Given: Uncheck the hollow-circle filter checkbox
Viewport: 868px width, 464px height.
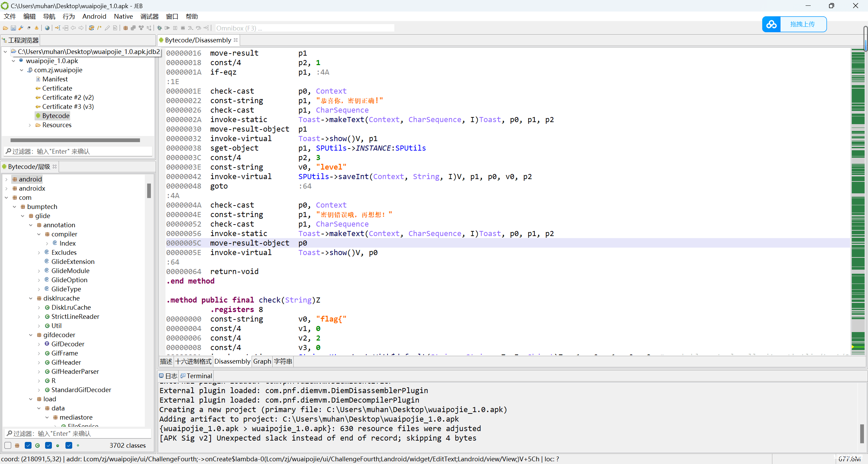Looking at the screenshot, I should [69, 445].
